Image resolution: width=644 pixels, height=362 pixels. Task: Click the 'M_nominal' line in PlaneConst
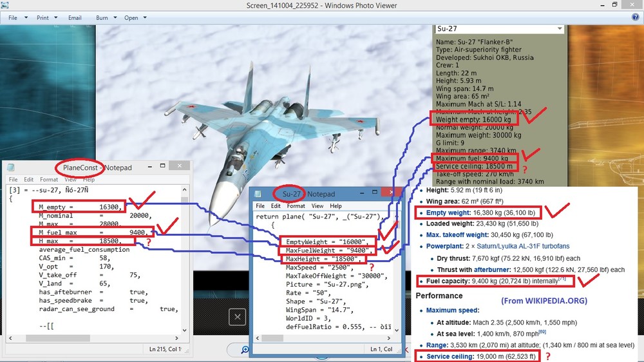95,216
